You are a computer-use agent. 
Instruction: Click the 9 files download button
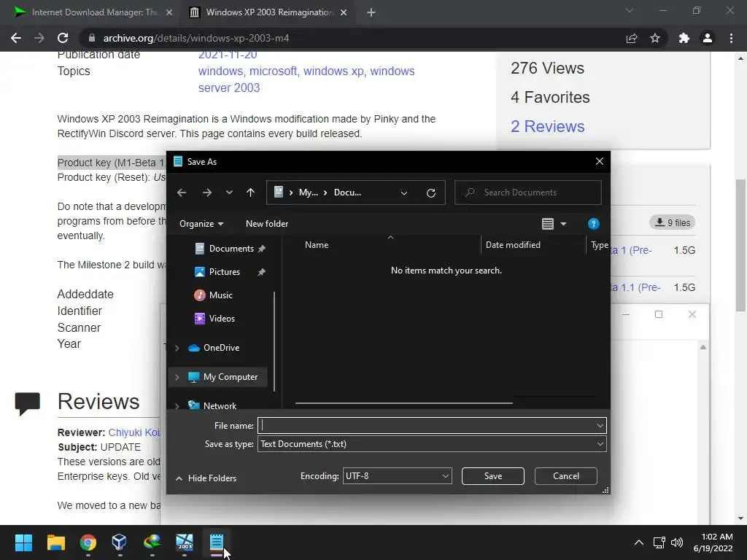coord(672,222)
